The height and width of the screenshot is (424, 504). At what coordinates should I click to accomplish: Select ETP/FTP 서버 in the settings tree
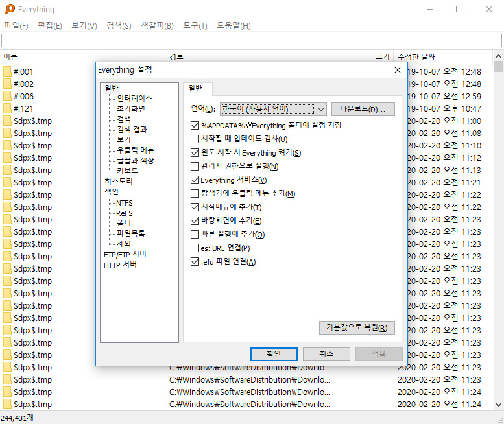click(125, 254)
